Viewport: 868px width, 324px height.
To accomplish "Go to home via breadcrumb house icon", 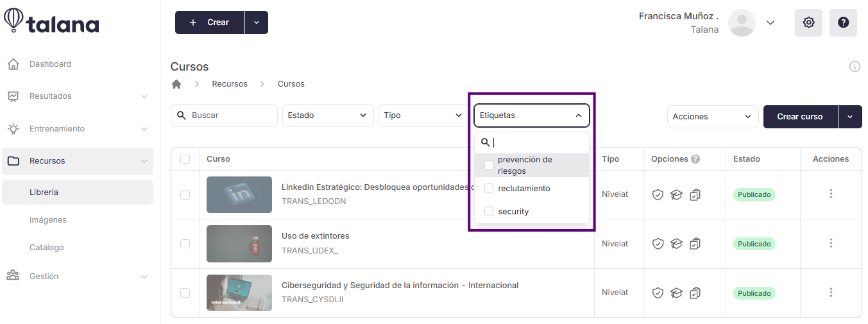I will (176, 84).
